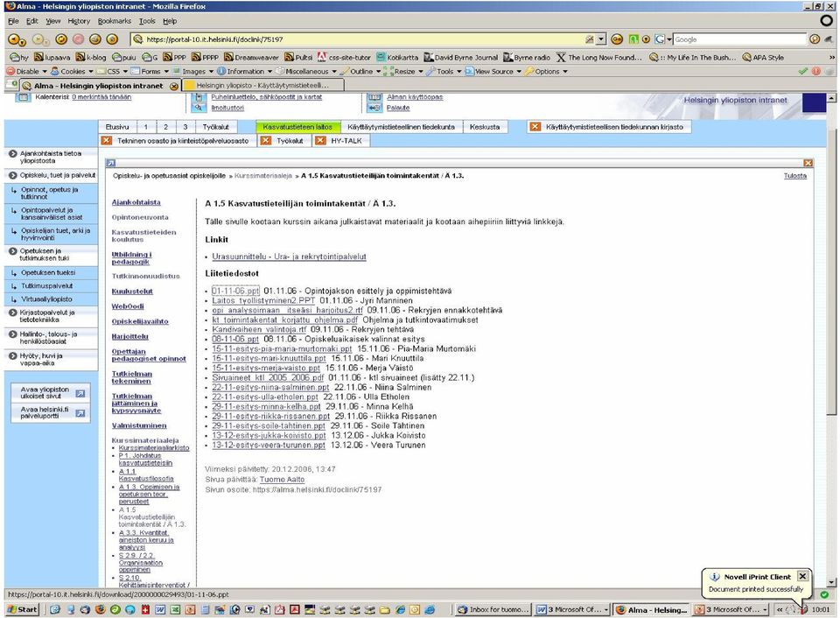
Task: Close the Novell iPrint Client notification
Action: pyautogui.click(x=802, y=576)
